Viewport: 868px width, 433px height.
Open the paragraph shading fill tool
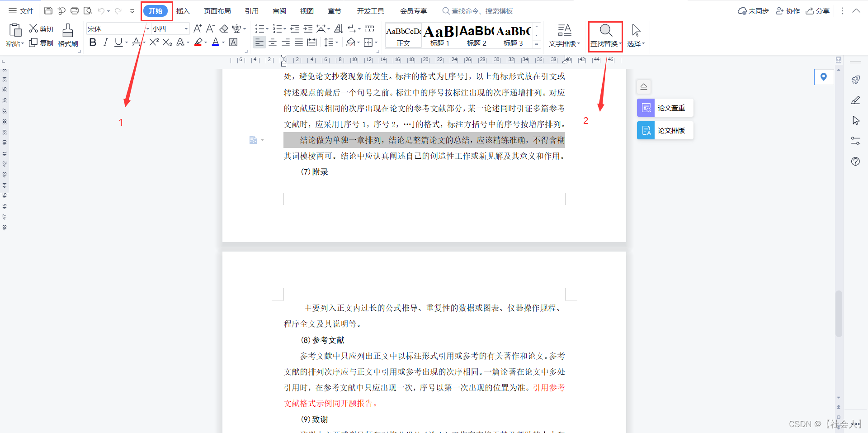click(x=350, y=43)
